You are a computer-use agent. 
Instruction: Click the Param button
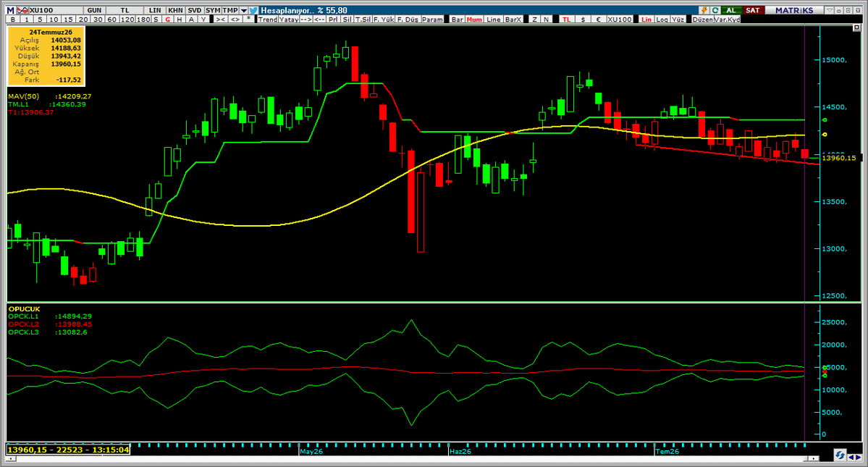pyautogui.click(x=432, y=20)
